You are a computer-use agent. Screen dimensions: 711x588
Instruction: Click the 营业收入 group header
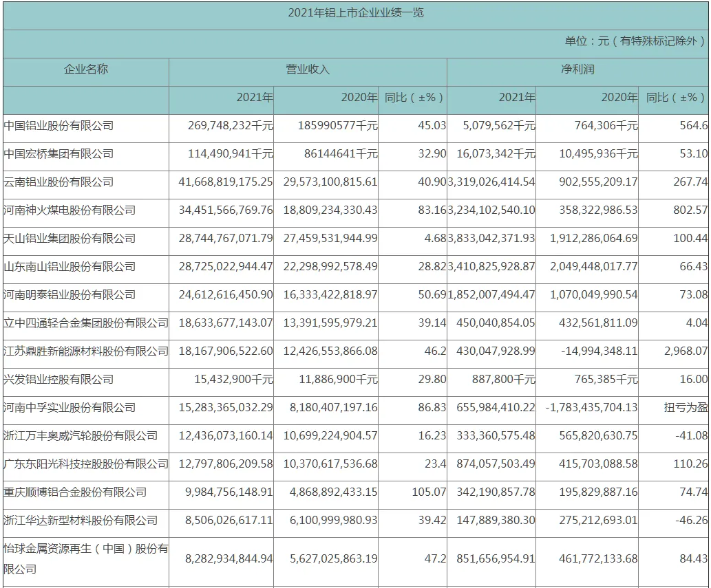(308, 69)
